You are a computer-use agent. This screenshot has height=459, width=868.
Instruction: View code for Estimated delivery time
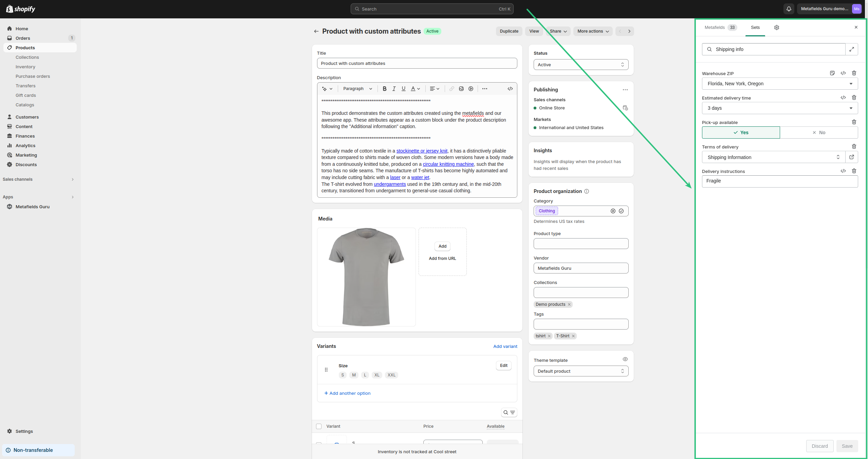tap(843, 98)
